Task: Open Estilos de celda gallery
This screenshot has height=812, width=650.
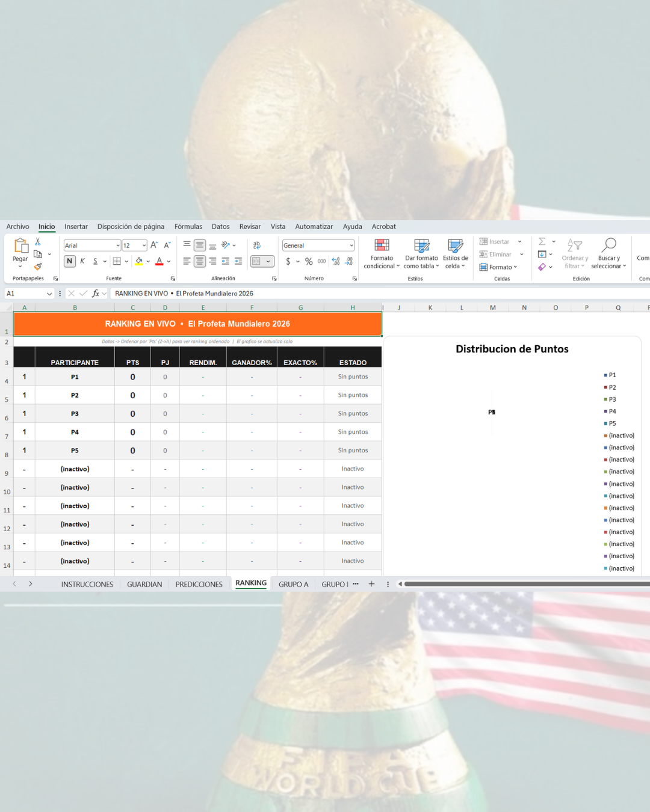Action: tap(456, 254)
